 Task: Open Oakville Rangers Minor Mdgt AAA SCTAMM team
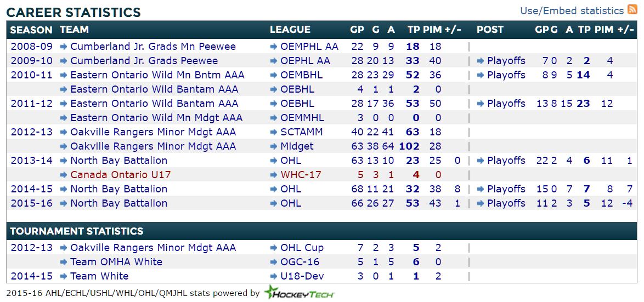tap(153, 132)
